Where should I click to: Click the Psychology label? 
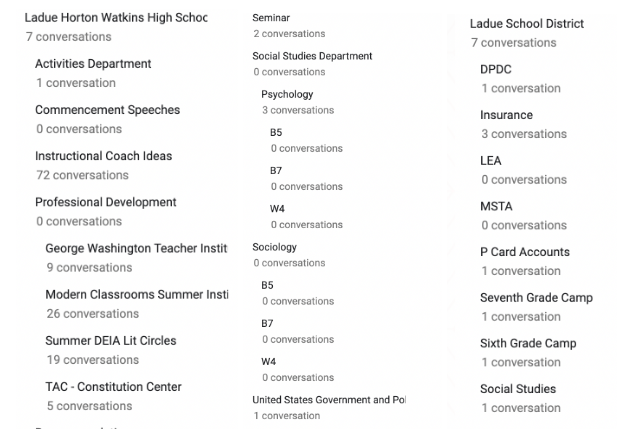(x=287, y=94)
